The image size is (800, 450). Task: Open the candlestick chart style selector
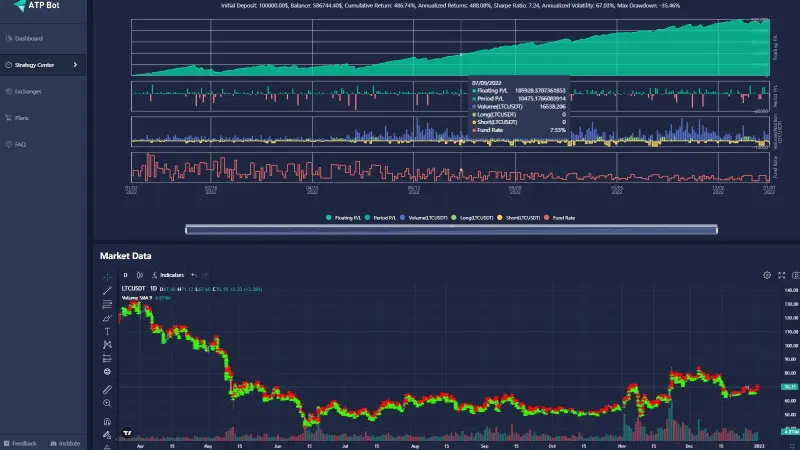coord(140,275)
